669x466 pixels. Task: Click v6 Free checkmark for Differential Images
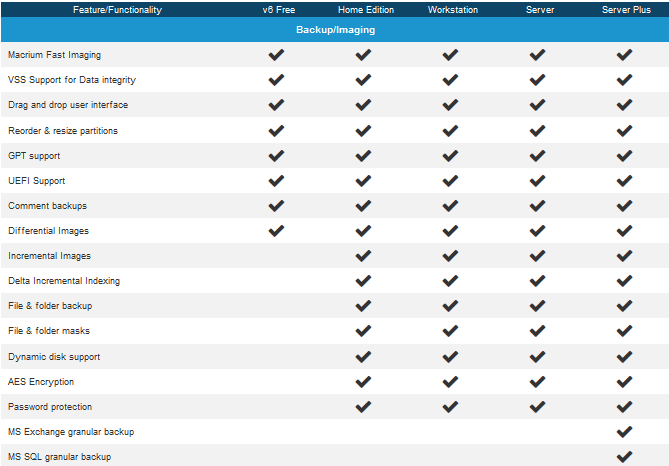point(276,231)
